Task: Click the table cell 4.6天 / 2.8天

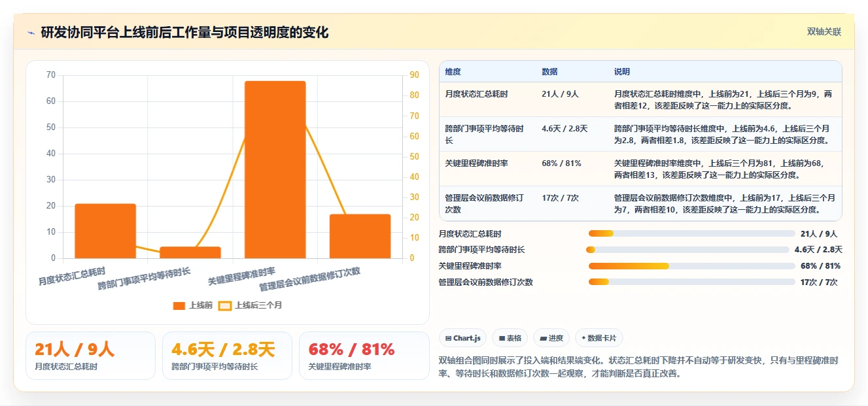Action: 564,129
